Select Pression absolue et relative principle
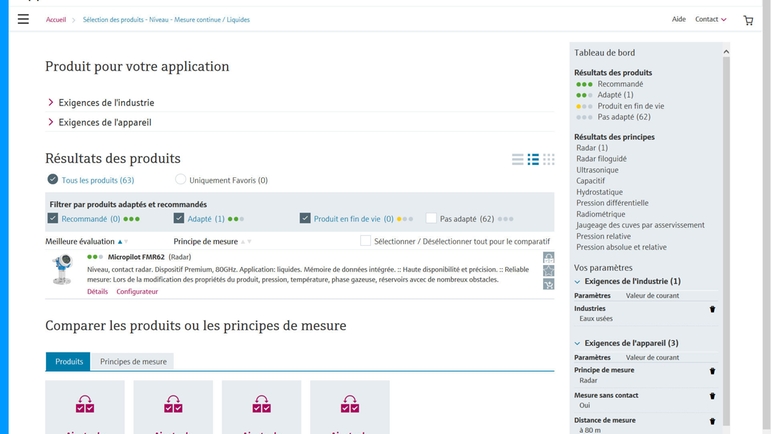 click(622, 247)
